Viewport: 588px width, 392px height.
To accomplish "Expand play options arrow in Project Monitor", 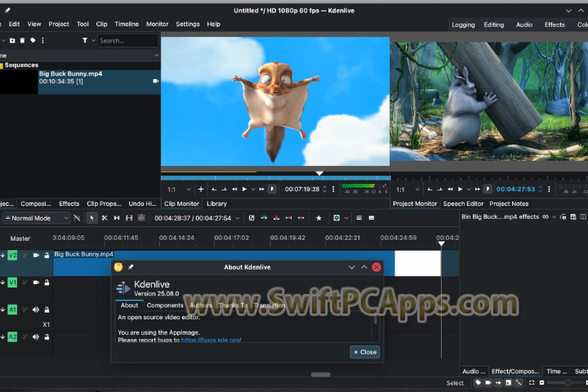I will pos(469,189).
